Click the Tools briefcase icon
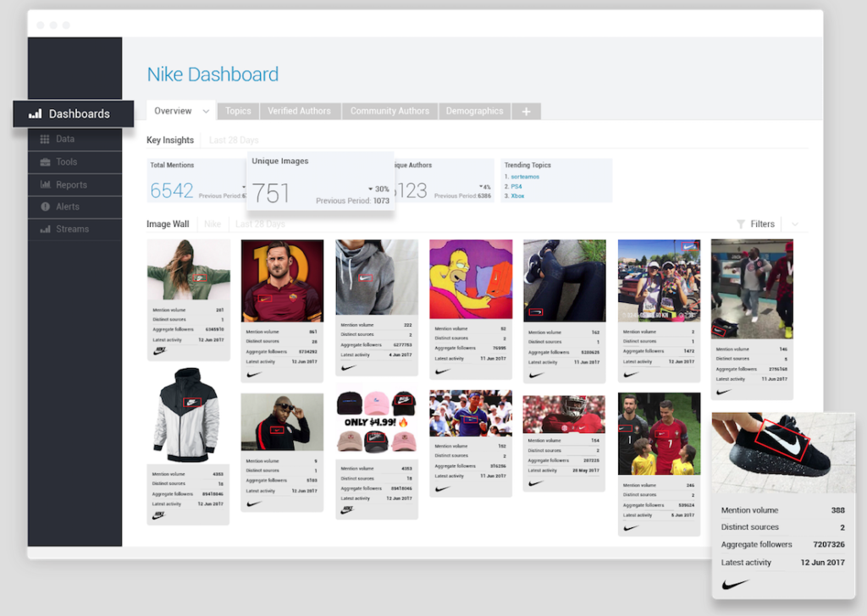The width and height of the screenshot is (867, 616). (46, 162)
